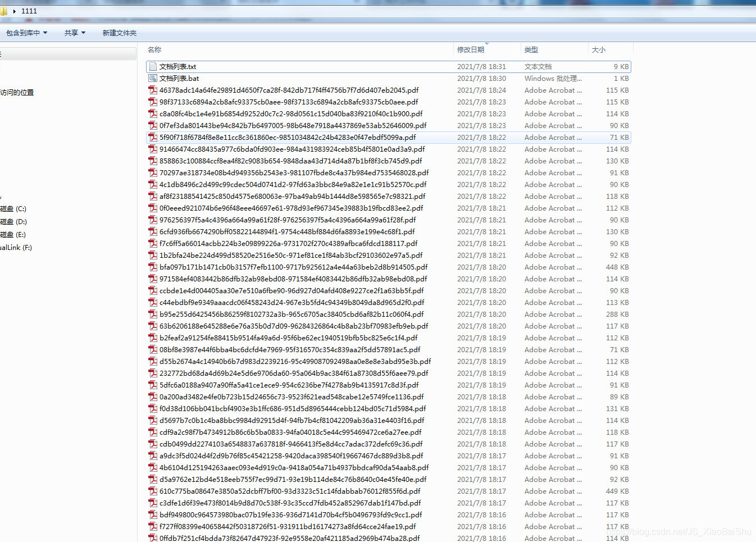The height and width of the screenshot is (542, 756).
Task: Click the PDF icon for b2feaf2a91254fe88415b9514fa49a6d file
Action: (153, 338)
